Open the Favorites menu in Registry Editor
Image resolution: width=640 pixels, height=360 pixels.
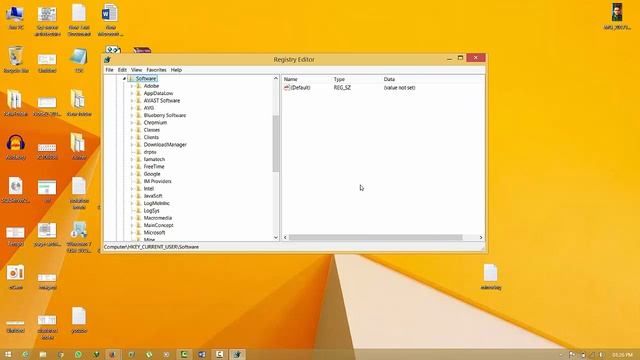tap(156, 70)
